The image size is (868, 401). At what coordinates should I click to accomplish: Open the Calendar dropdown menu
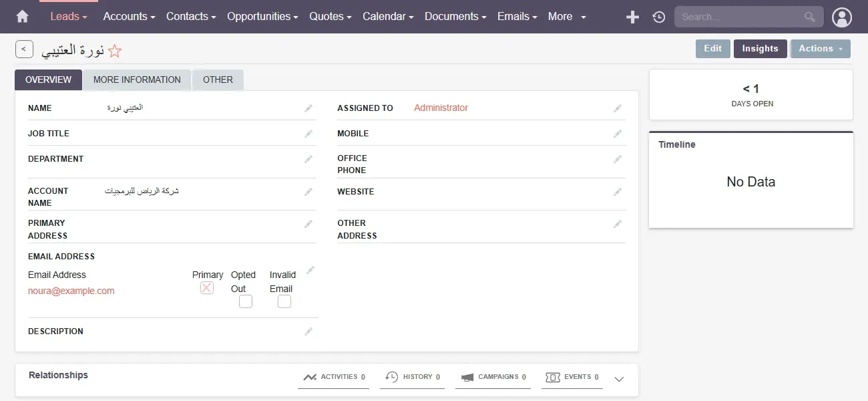coord(388,17)
